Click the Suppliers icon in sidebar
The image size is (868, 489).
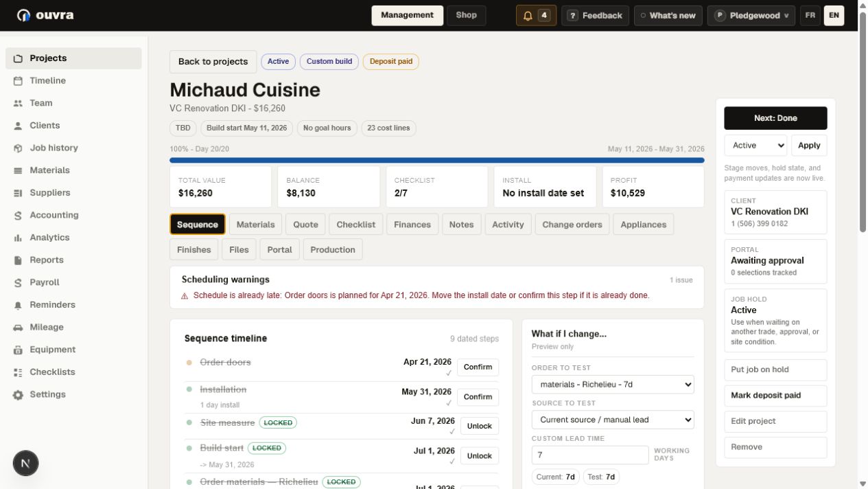click(x=18, y=193)
